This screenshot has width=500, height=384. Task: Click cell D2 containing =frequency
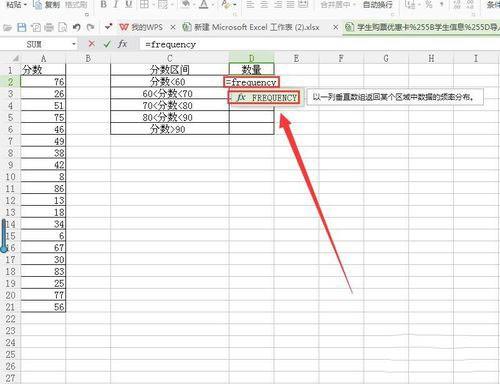coord(252,82)
